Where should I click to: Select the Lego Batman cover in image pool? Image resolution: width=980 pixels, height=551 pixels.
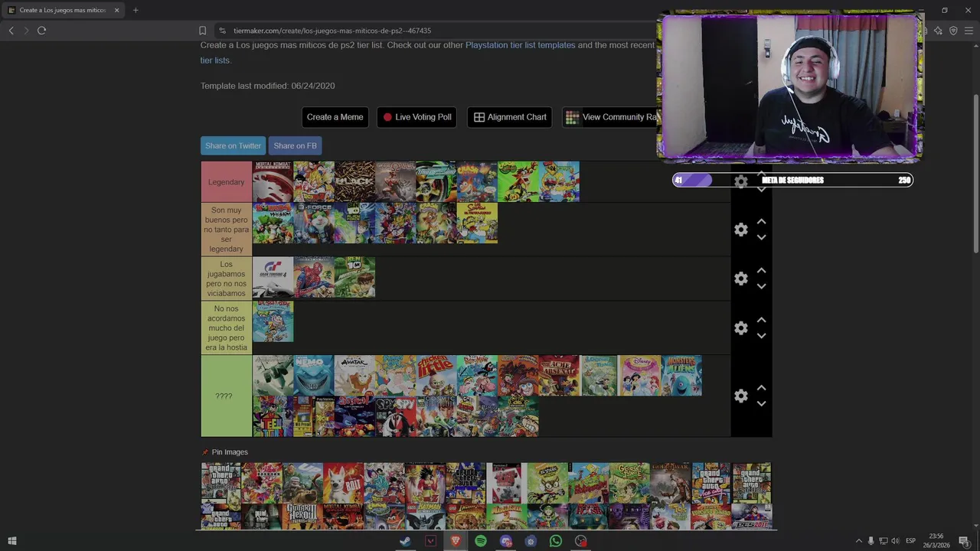point(425,517)
